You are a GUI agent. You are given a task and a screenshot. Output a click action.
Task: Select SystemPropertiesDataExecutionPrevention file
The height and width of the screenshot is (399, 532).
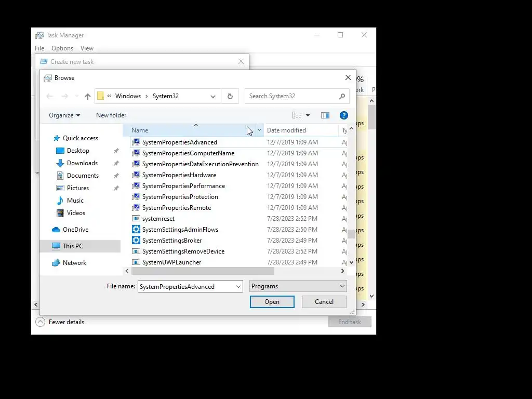tap(200, 164)
